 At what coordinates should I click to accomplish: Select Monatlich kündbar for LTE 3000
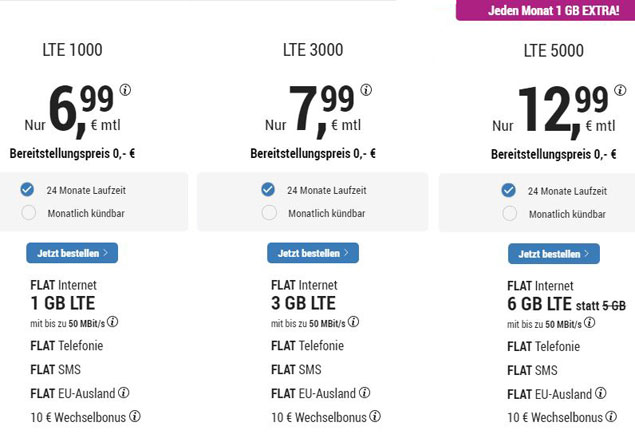tap(268, 212)
